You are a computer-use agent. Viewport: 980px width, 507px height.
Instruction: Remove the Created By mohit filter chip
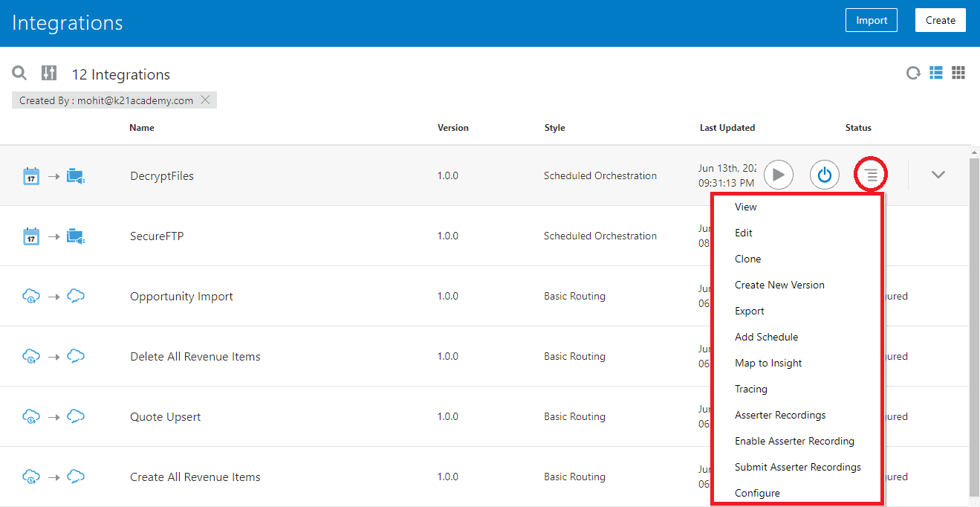click(x=206, y=100)
